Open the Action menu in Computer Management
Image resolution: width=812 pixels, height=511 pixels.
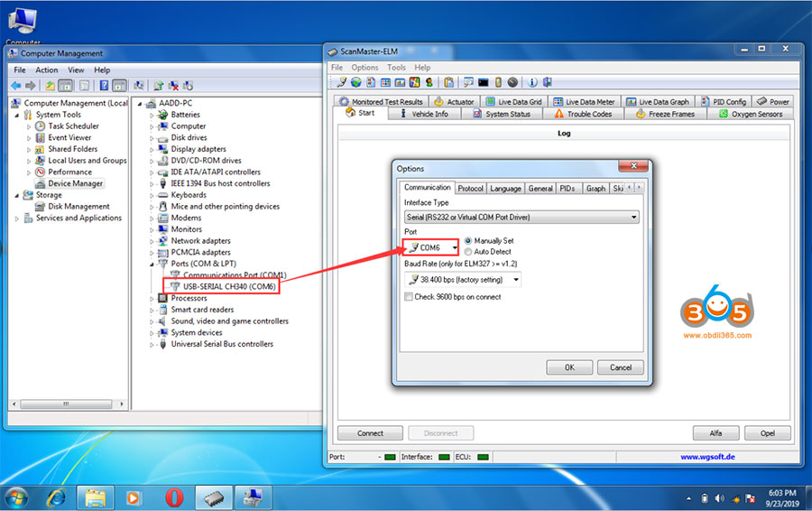[x=47, y=70]
